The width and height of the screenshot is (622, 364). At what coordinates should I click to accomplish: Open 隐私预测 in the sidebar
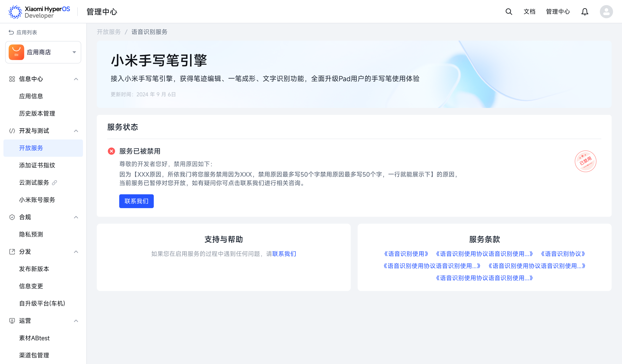[43, 234]
